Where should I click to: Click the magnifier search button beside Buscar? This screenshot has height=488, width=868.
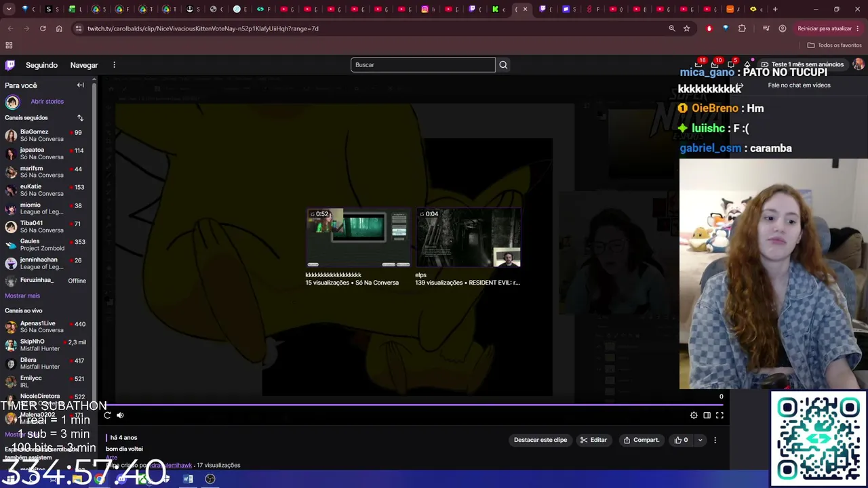tap(503, 65)
